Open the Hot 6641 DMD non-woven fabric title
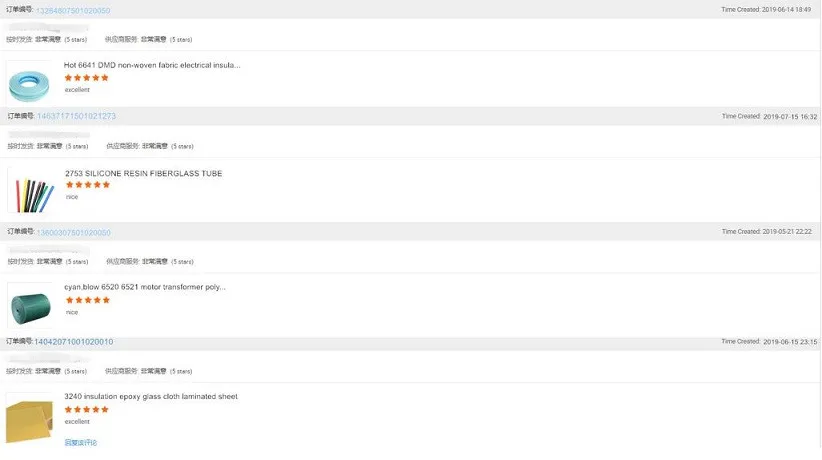Screen dimensions: 822x460 152,65
